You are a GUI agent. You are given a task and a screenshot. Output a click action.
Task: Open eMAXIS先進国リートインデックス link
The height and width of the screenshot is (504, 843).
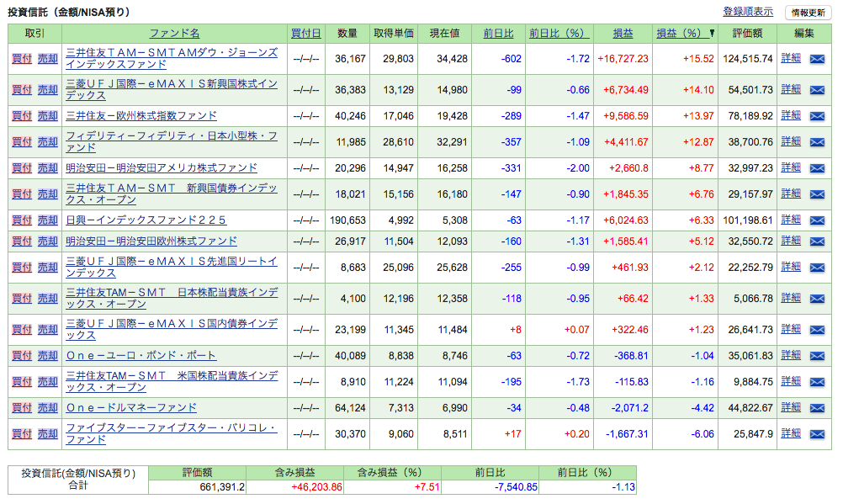coord(172,267)
